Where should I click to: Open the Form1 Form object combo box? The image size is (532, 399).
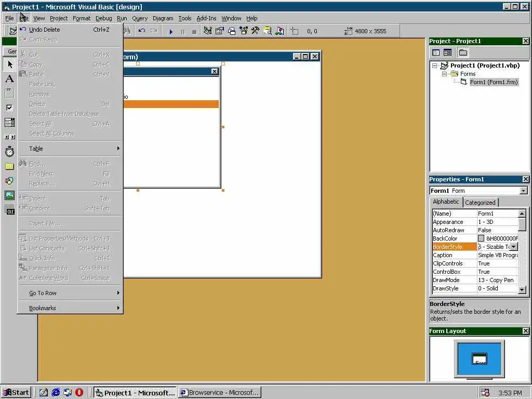524,191
